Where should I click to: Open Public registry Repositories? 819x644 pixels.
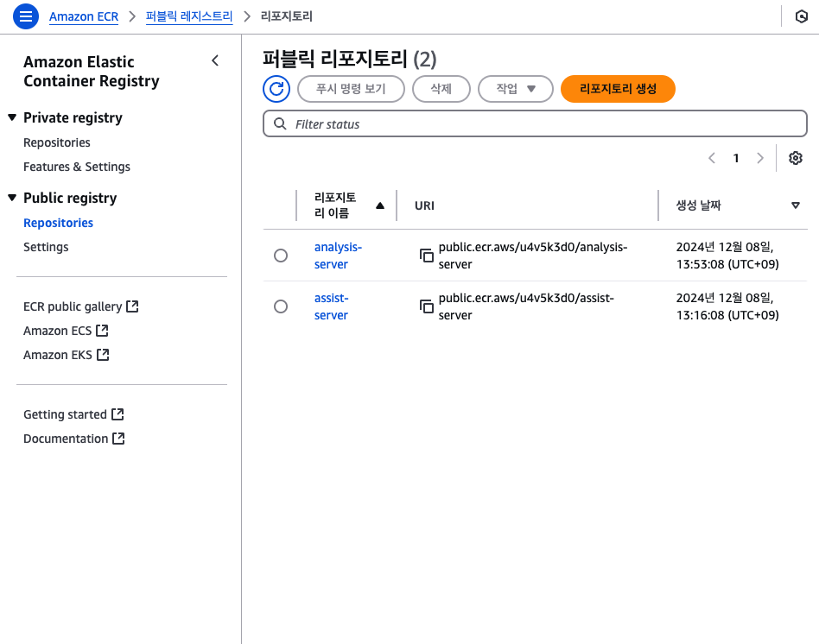(59, 223)
